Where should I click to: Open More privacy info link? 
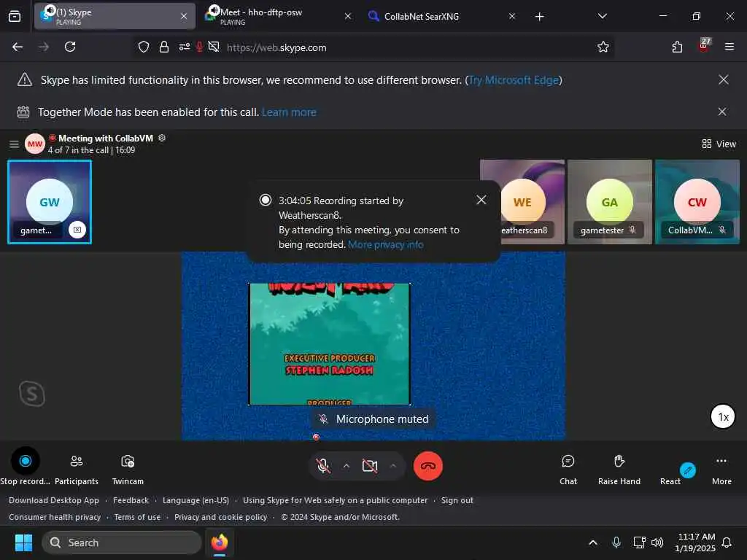tap(385, 244)
